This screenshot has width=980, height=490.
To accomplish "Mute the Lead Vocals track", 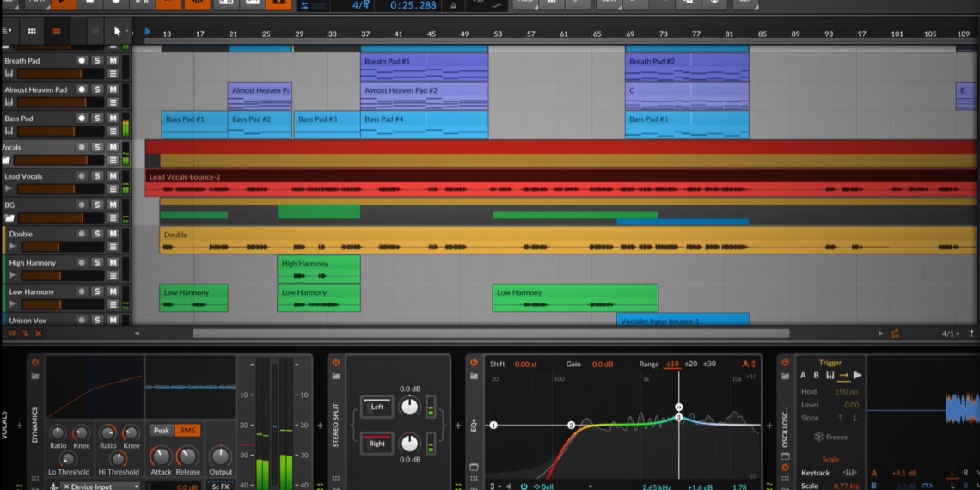I will [x=113, y=176].
